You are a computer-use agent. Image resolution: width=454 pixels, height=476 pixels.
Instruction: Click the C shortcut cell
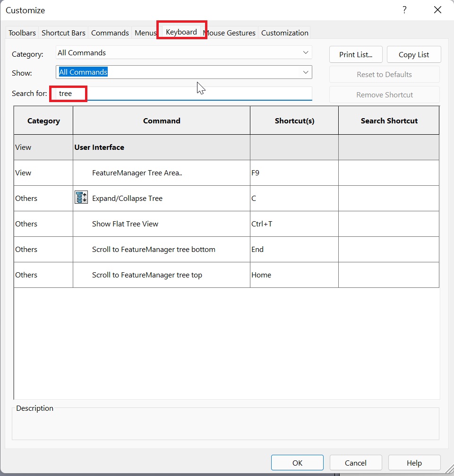pyautogui.click(x=294, y=198)
